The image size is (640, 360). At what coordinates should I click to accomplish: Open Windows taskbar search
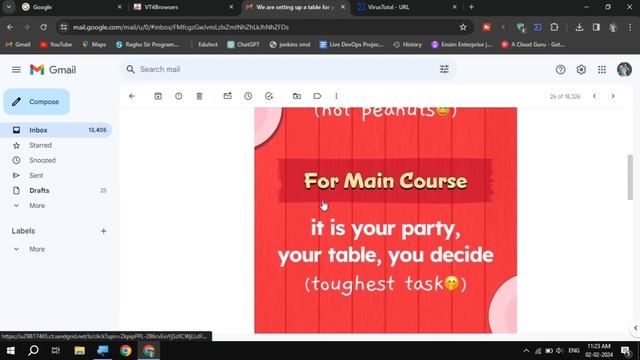click(33, 351)
